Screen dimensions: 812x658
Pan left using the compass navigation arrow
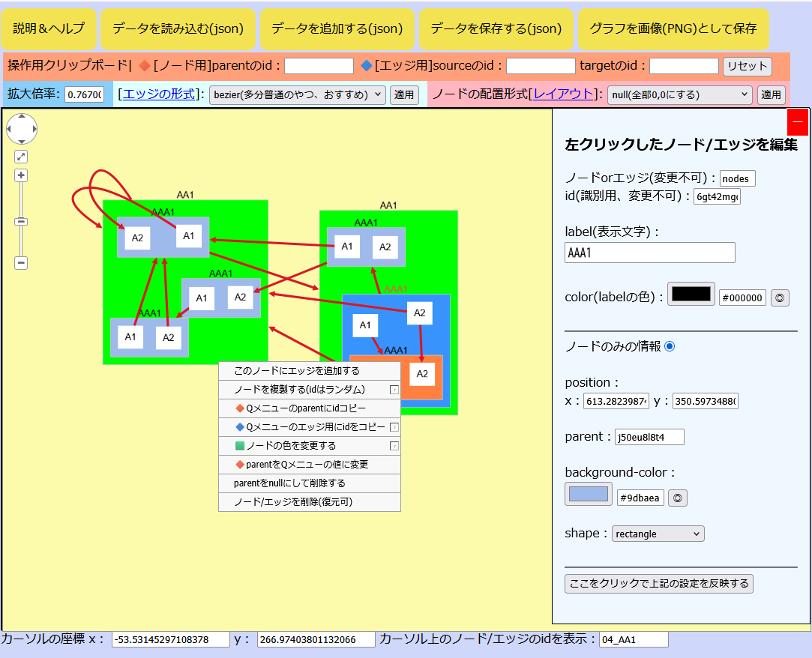tap(9, 129)
